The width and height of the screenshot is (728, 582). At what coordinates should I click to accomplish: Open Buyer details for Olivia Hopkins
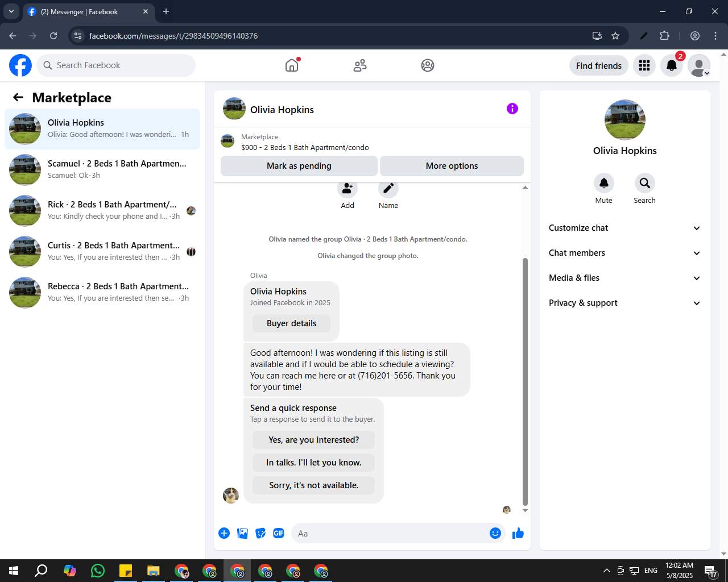click(292, 323)
